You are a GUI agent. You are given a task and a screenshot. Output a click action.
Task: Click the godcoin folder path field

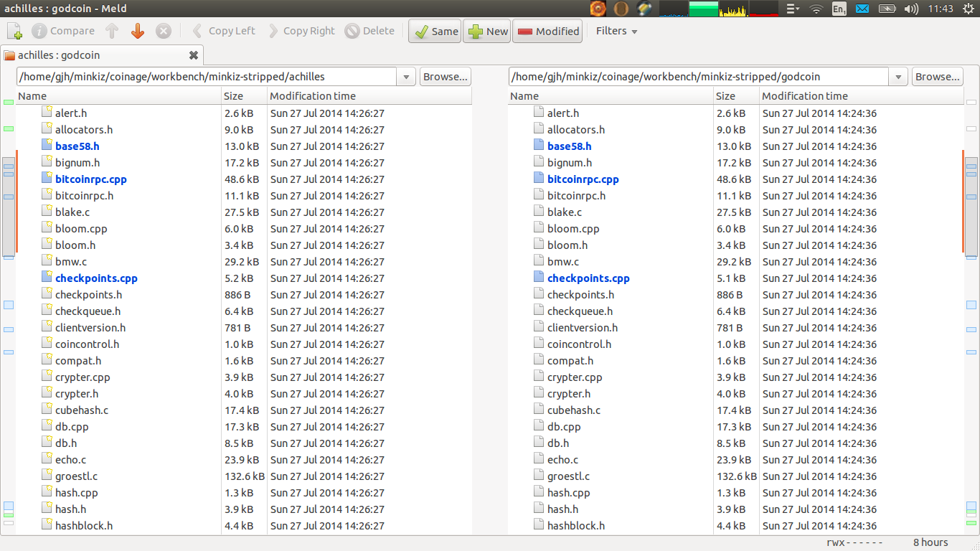[699, 77]
